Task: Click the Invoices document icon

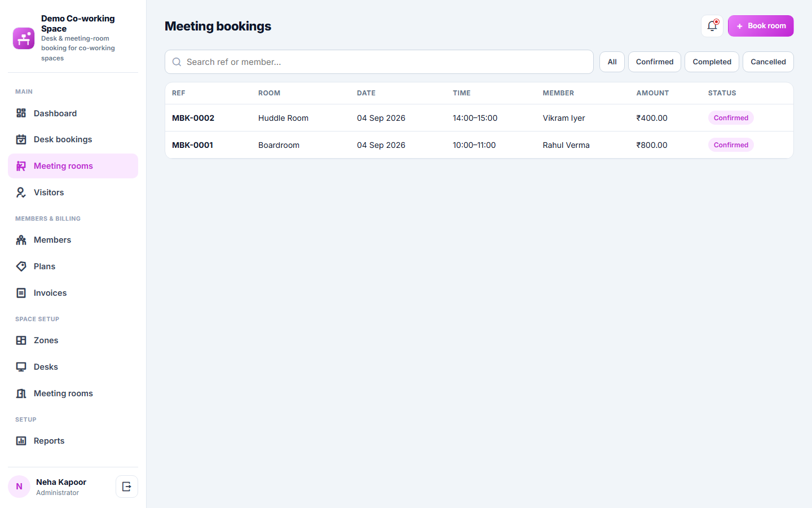Action: coord(21,293)
